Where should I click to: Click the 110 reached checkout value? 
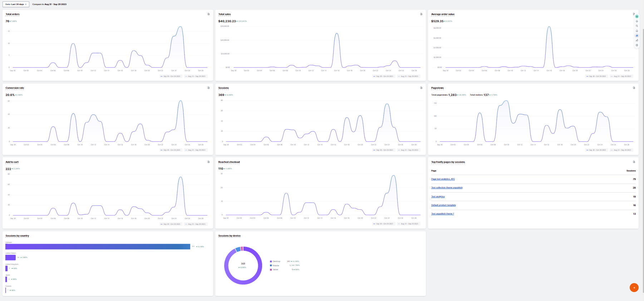[221, 169]
